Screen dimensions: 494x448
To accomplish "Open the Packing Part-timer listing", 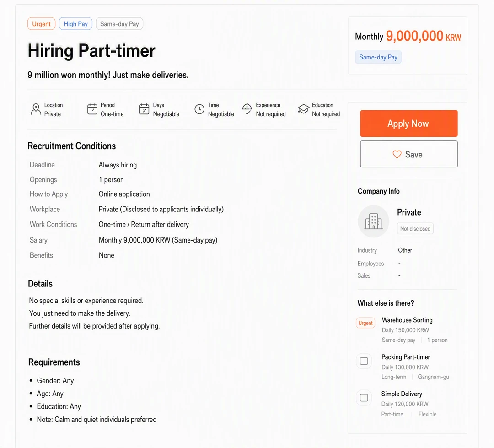I will pyautogui.click(x=405, y=357).
